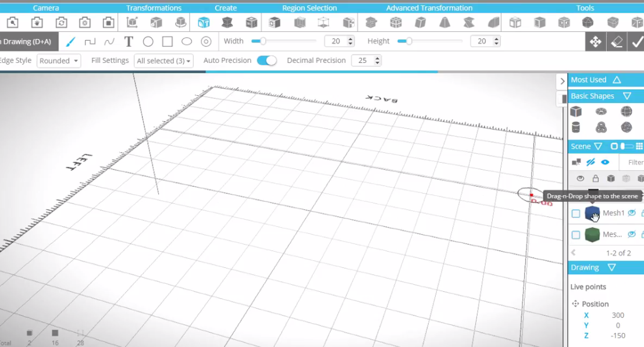Click the lock column header icon
Screen dimensions: 644x347
(596, 178)
